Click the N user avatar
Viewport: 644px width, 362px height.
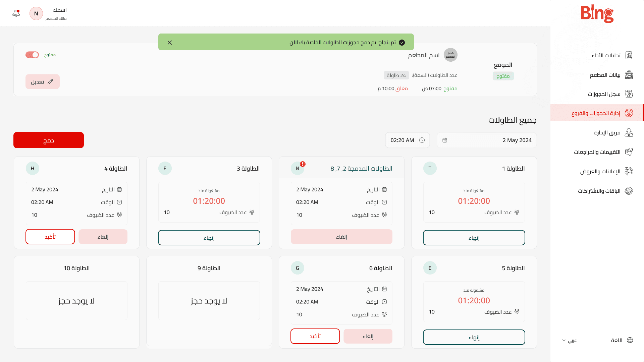click(36, 13)
